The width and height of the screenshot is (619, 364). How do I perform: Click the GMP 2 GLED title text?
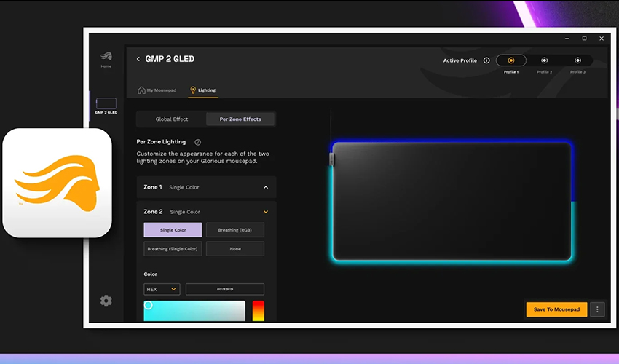coord(170,59)
